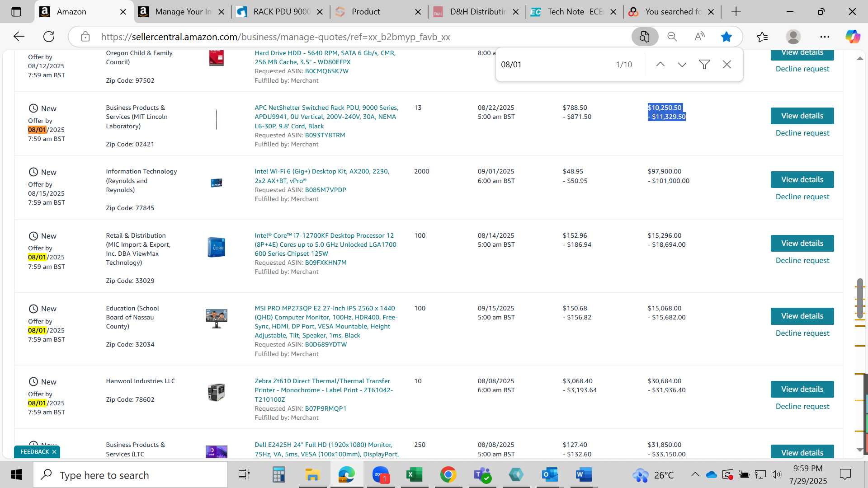The width and height of the screenshot is (868, 488).
Task: Open Microsoft Teams from taskbar
Action: 482,474
